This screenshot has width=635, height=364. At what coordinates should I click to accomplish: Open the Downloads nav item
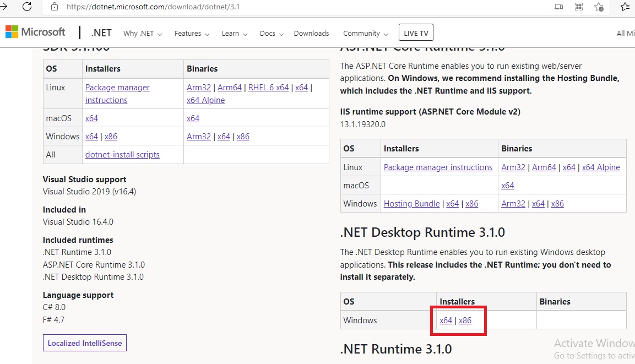311,34
